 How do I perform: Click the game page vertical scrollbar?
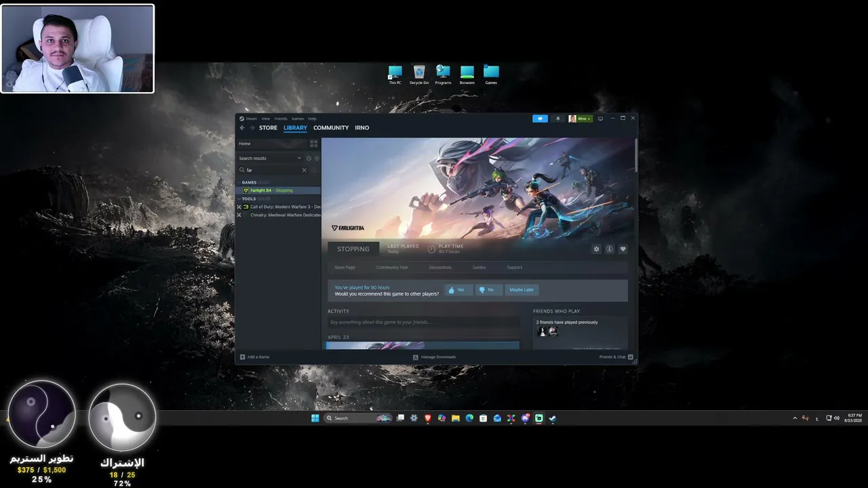coord(635,156)
